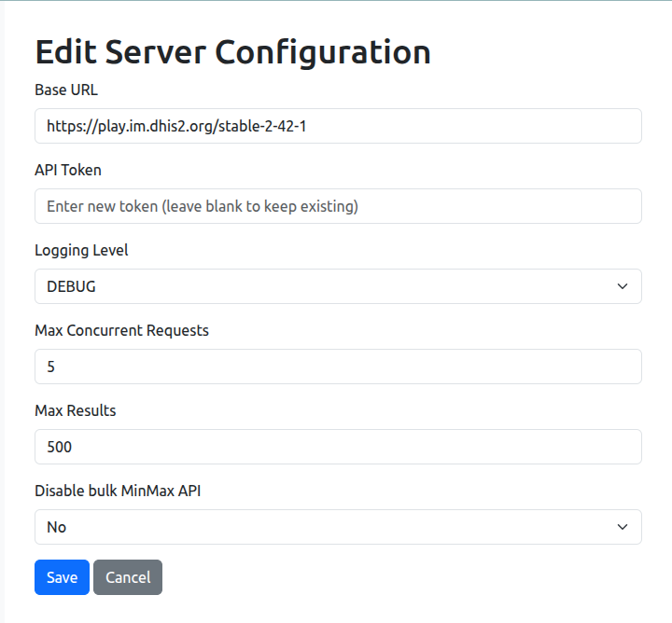The image size is (672, 623).
Task: Click the chevron arrow in Logging Level
Action: [623, 286]
